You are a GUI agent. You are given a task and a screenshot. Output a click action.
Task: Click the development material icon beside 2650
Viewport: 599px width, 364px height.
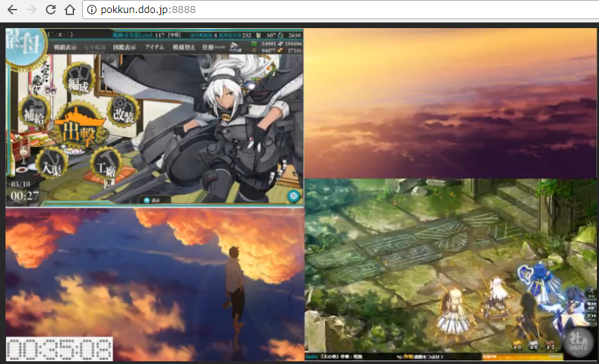click(x=281, y=35)
